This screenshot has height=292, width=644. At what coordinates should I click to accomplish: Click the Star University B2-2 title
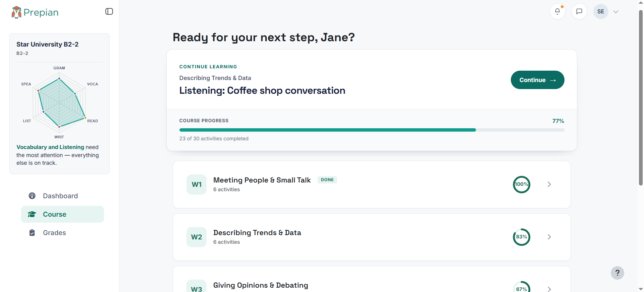[x=47, y=44]
